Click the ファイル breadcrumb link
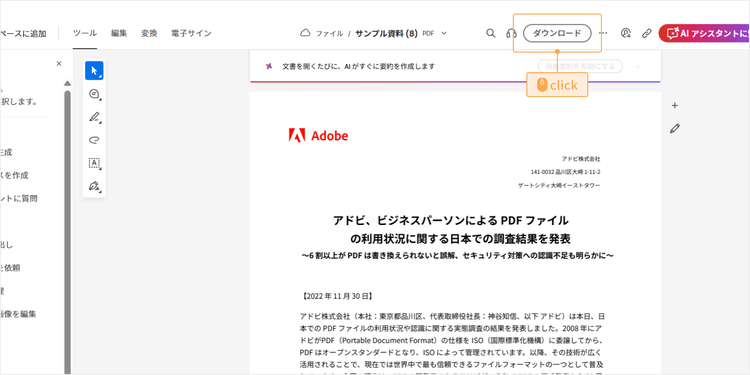Viewport: 750px width, 375px height. tap(329, 33)
